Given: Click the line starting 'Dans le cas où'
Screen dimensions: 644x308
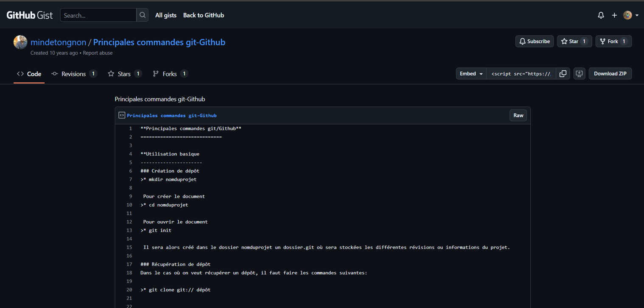Looking at the screenshot, I should tap(254, 273).
